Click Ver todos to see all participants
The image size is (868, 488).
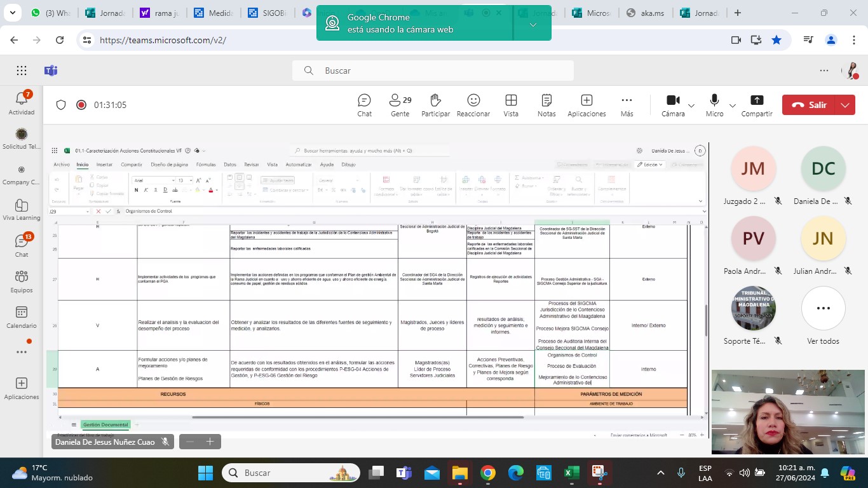coord(823,316)
